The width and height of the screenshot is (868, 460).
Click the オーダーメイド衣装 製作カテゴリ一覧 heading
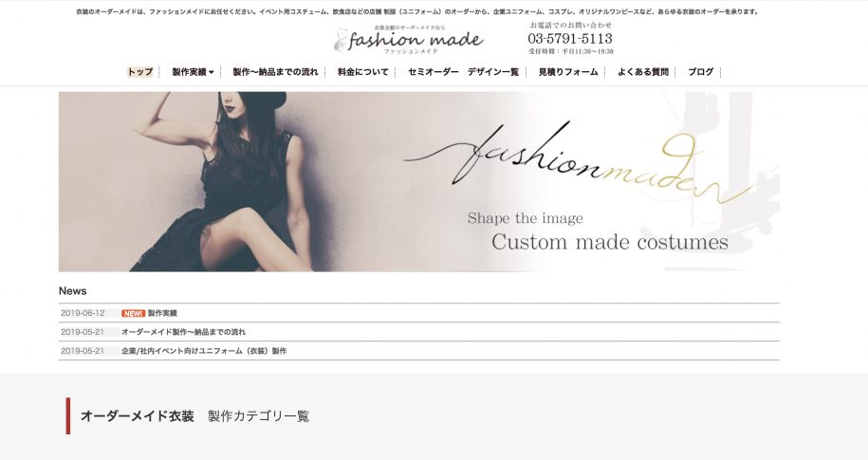194,416
